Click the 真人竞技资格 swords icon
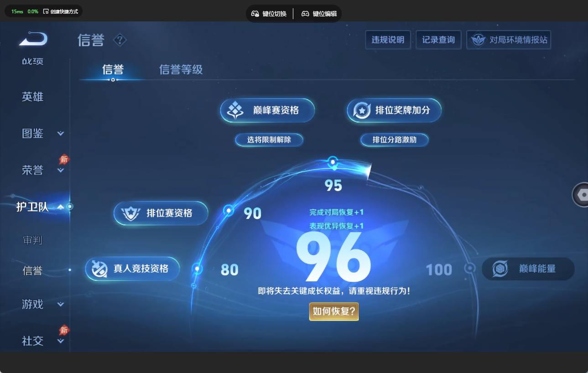This screenshot has height=373, width=588. pyautogui.click(x=99, y=269)
